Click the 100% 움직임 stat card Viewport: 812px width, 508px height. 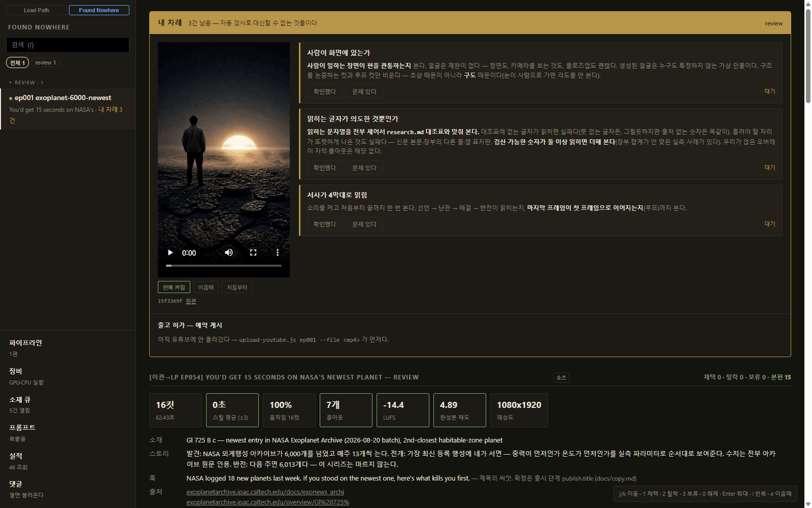289,410
